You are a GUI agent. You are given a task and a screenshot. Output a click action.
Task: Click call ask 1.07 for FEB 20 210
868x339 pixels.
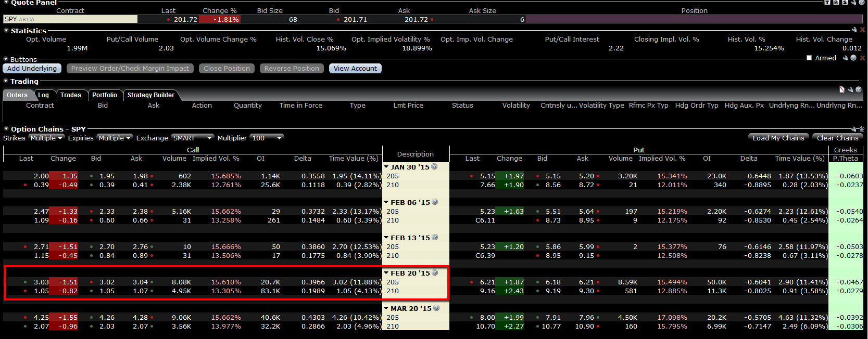[140, 291]
